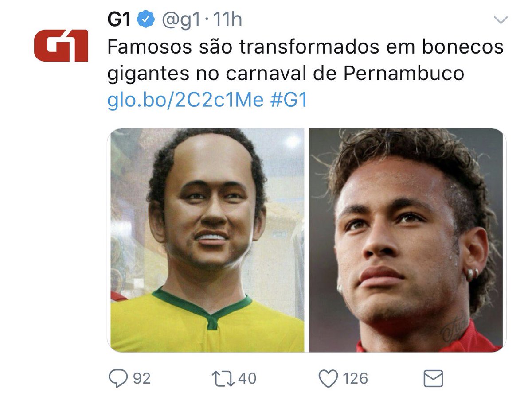Open tweet options chevron menu

501,20
